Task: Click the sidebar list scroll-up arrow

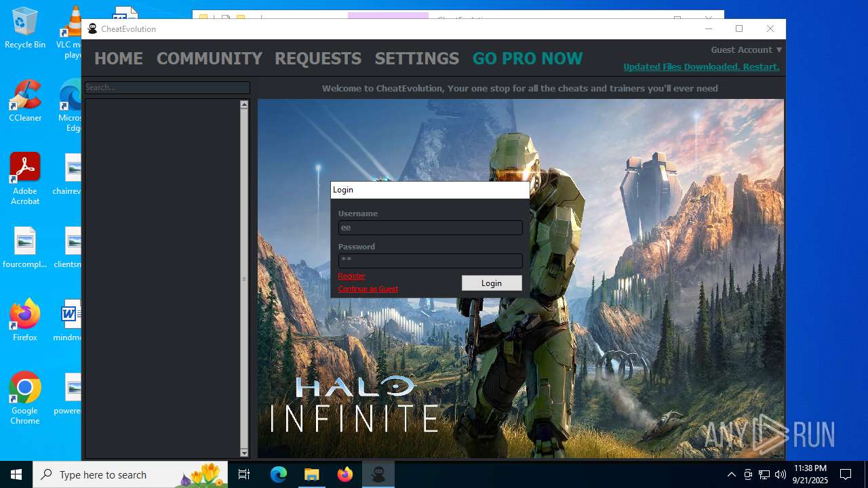Action: 244,105
